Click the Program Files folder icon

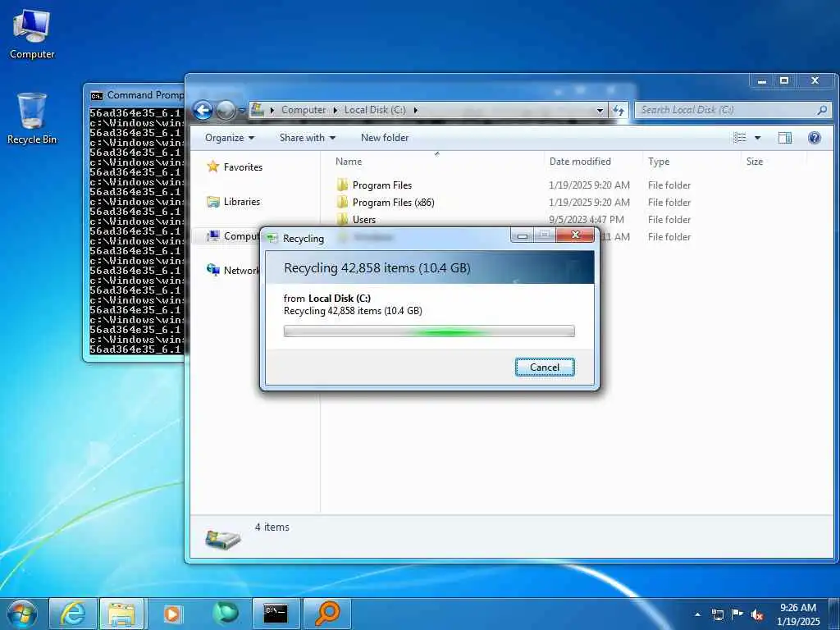coord(342,185)
